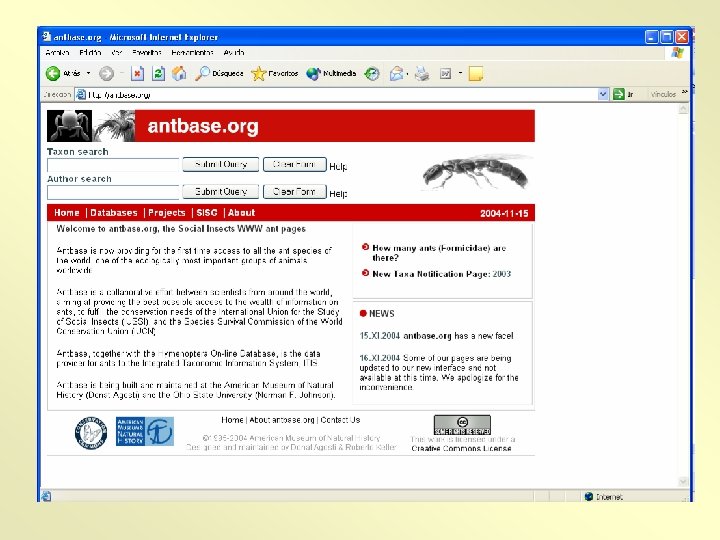Click the Edit document toolbar icon
This screenshot has width=720, height=540.
tap(445, 73)
